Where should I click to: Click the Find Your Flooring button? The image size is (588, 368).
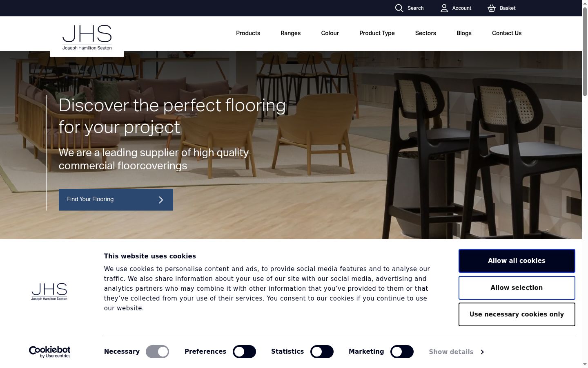(x=116, y=200)
